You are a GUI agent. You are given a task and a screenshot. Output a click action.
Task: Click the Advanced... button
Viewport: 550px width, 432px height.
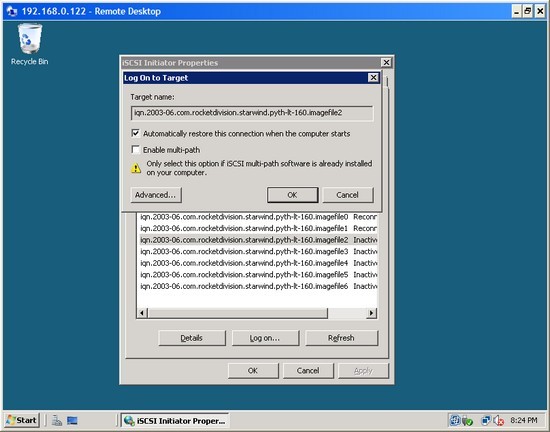(x=156, y=195)
